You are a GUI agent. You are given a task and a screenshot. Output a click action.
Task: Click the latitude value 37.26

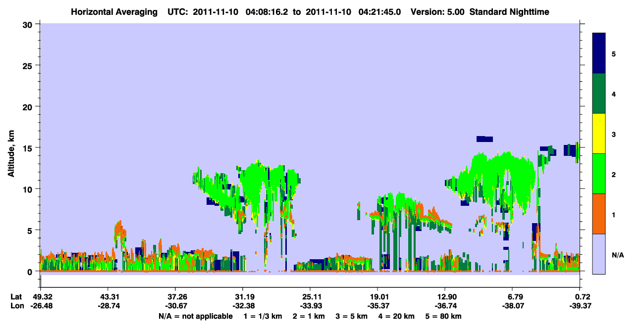coord(175,297)
